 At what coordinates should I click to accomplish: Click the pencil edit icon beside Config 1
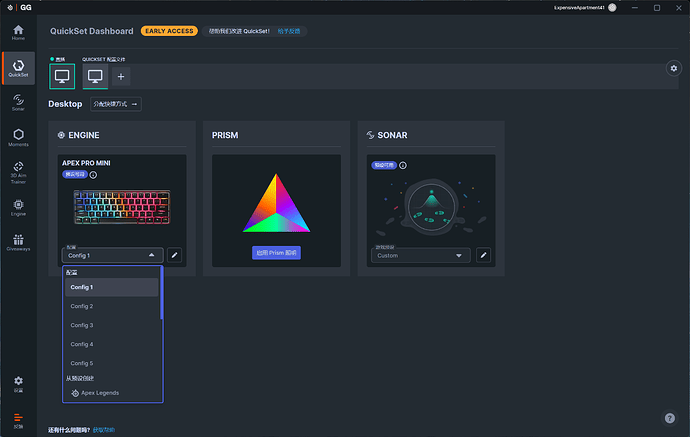(x=174, y=255)
